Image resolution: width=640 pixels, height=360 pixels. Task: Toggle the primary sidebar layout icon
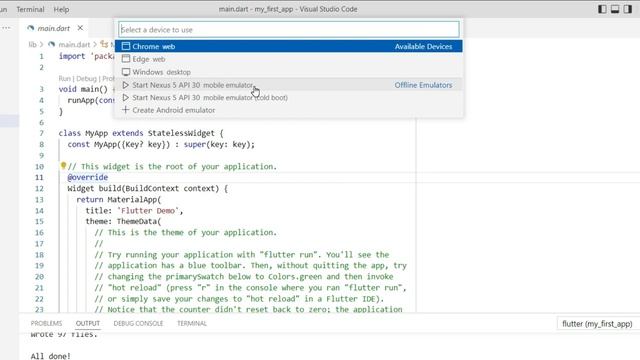pyautogui.click(x=602, y=9)
